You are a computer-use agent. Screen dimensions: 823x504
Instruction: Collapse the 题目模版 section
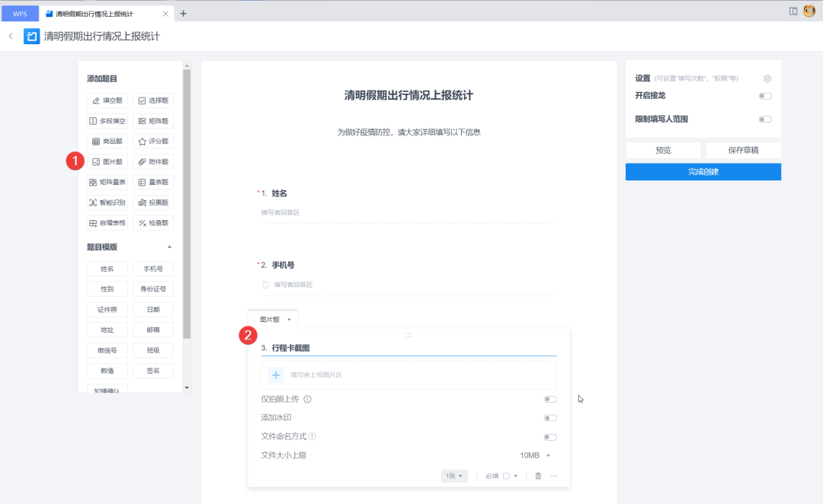click(x=169, y=247)
